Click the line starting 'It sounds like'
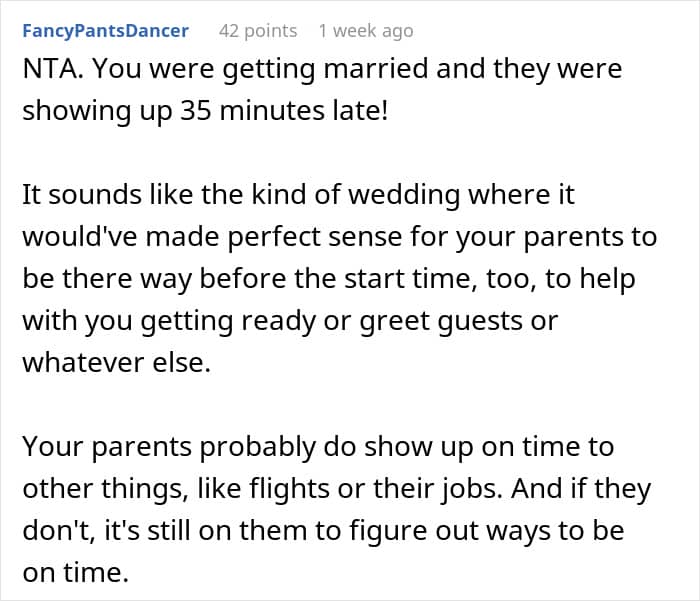Screen dimensions: 700x601 [298, 195]
